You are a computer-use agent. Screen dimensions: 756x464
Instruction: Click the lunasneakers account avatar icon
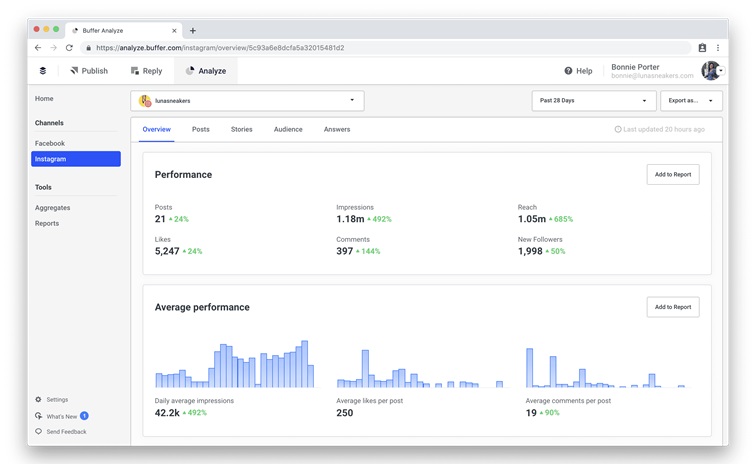coord(145,101)
